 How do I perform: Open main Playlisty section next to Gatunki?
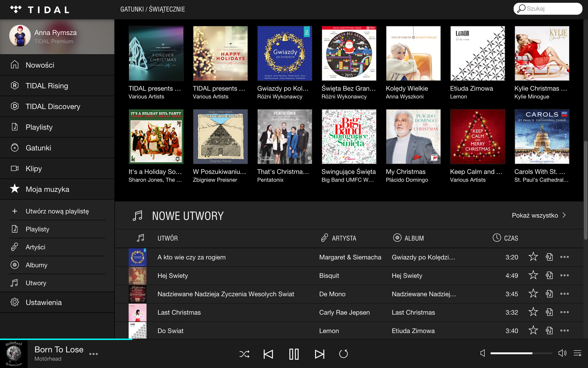[57, 127]
